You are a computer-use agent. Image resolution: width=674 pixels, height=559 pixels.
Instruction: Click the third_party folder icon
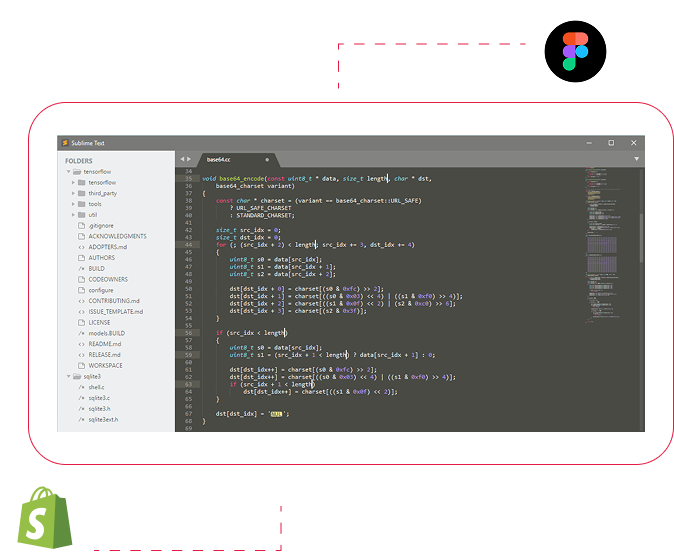(x=82, y=193)
